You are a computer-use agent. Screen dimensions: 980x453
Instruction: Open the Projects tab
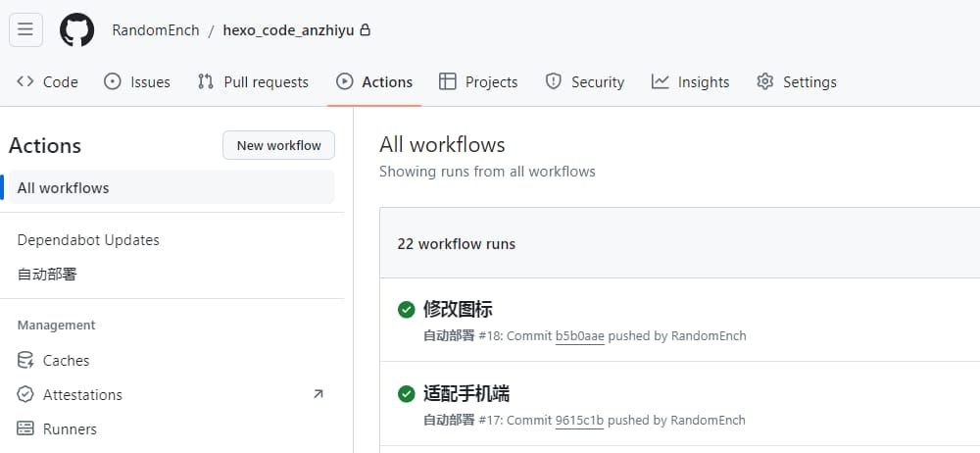(x=478, y=82)
